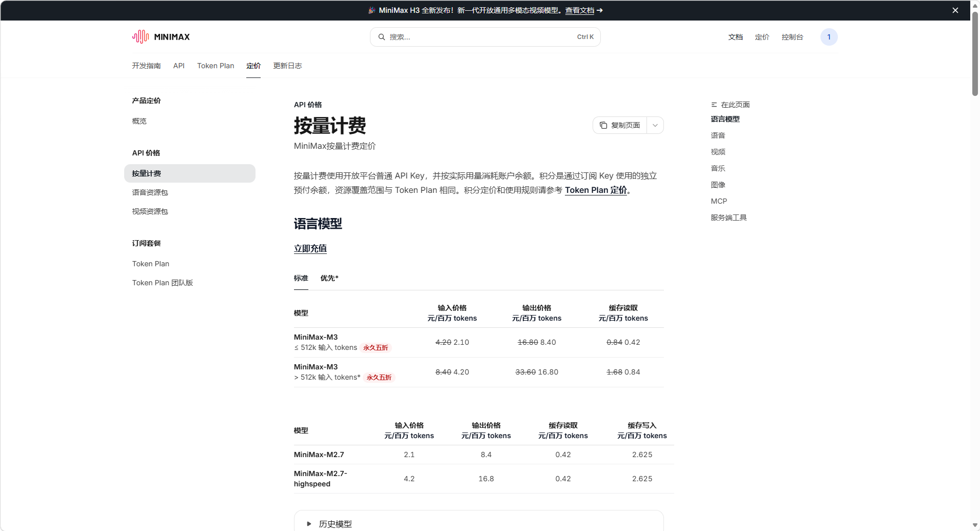Screen dimensions: 980x531
Task: Switch to the API tab
Action: (x=179, y=66)
